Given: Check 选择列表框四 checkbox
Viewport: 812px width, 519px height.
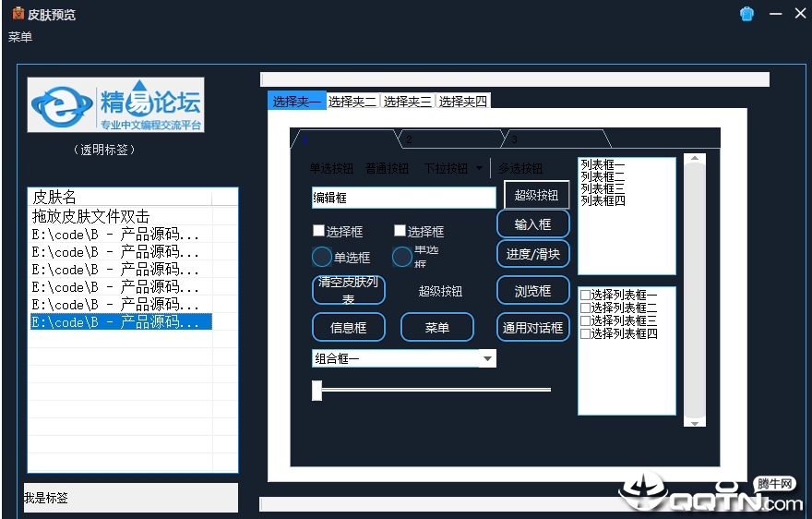Looking at the screenshot, I should [x=585, y=334].
